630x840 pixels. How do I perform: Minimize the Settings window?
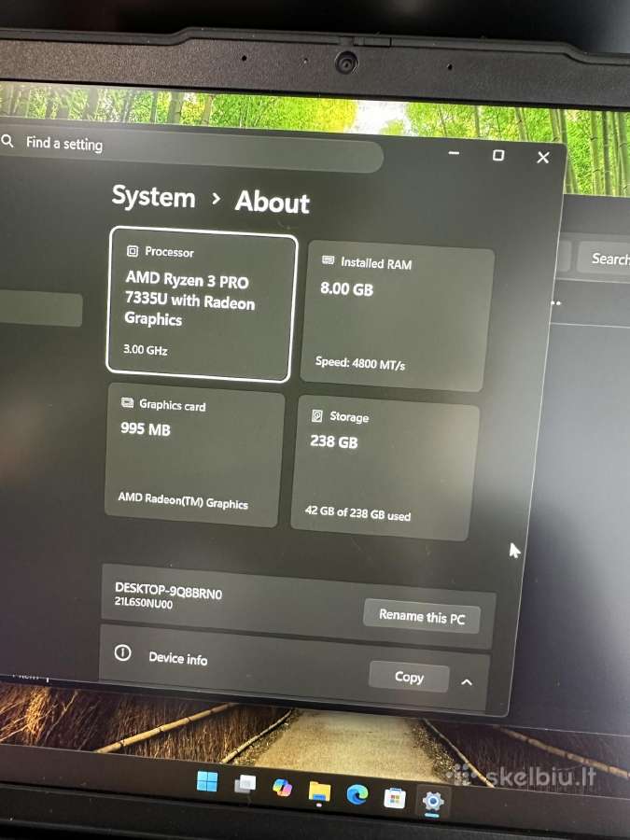pos(454,154)
